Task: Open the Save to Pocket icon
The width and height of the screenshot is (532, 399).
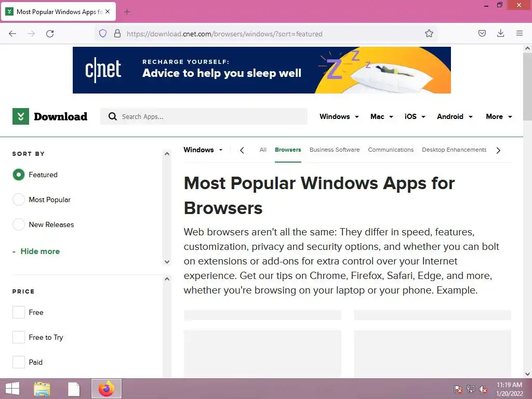Action: tap(482, 33)
